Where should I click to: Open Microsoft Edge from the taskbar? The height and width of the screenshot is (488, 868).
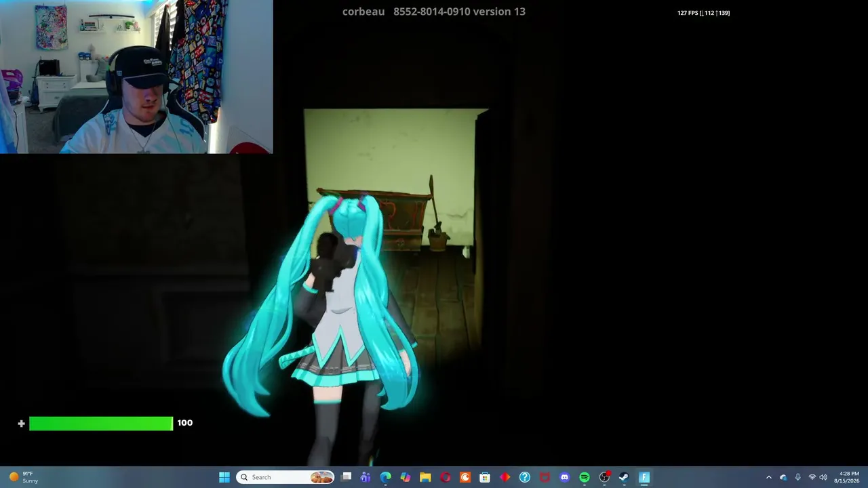386,477
